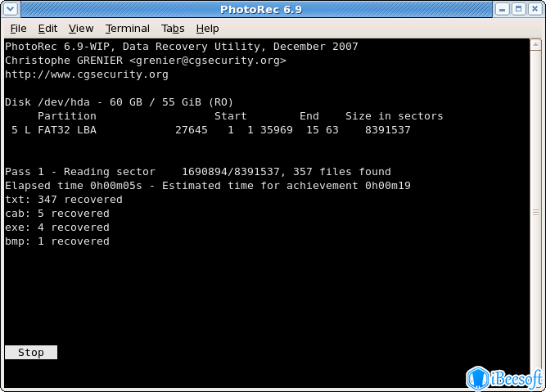Open the File menu
The width and height of the screenshot is (546, 392).
click(19, 29)
